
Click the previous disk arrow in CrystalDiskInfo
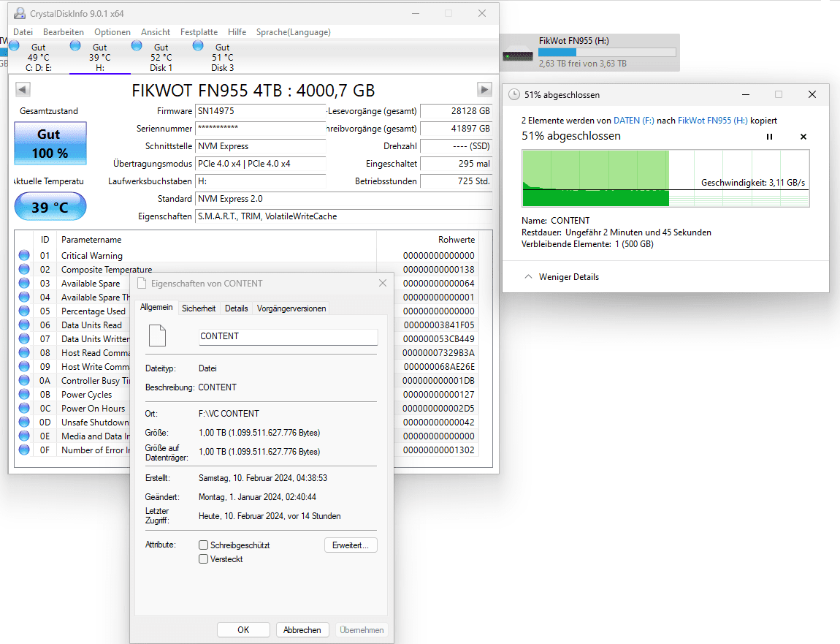click(x=23, y=90)
